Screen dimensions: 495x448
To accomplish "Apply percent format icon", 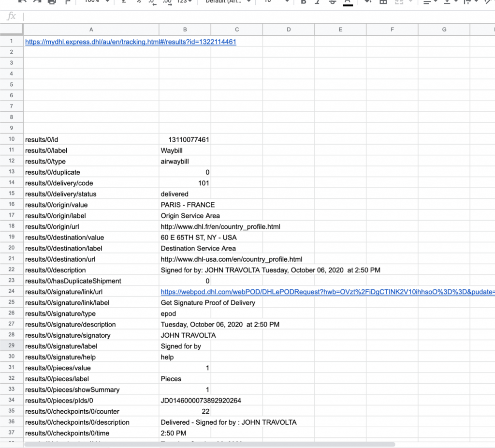I will (138, 2).
